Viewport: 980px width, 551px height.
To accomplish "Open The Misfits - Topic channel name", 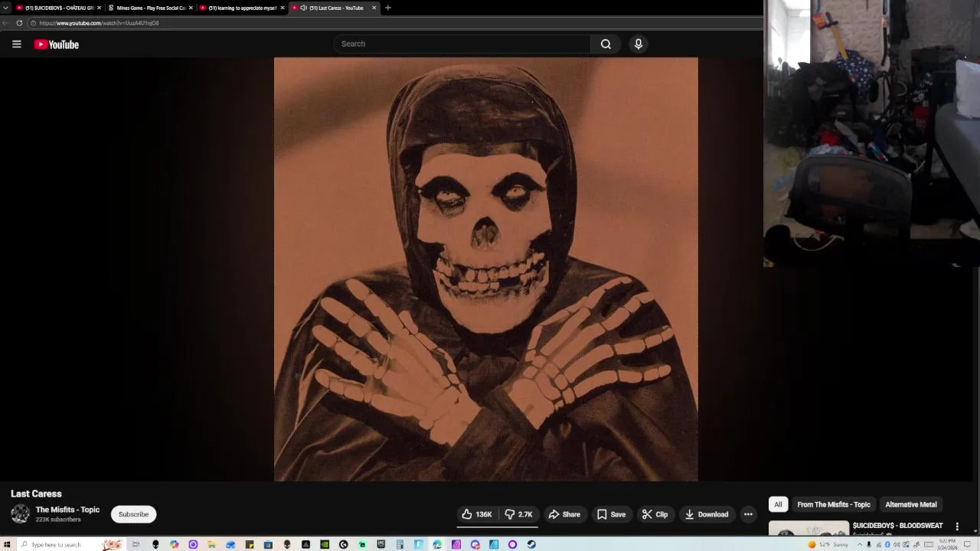I will [67, 510].
